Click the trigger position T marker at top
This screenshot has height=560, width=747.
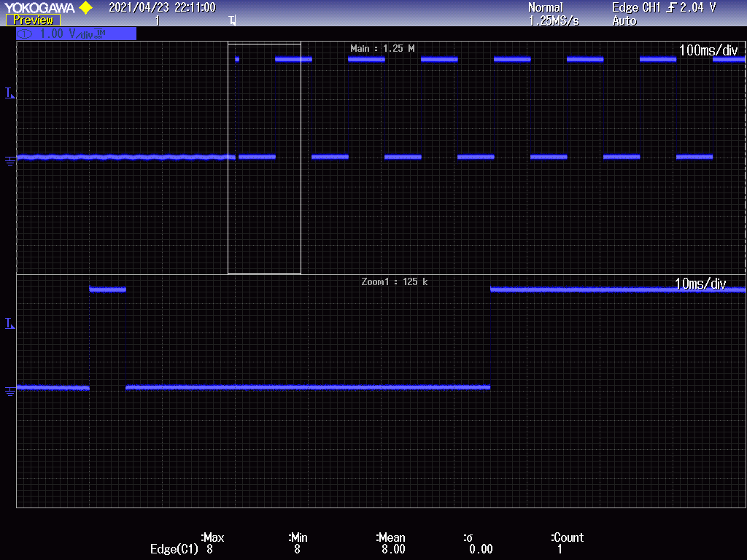232,20
